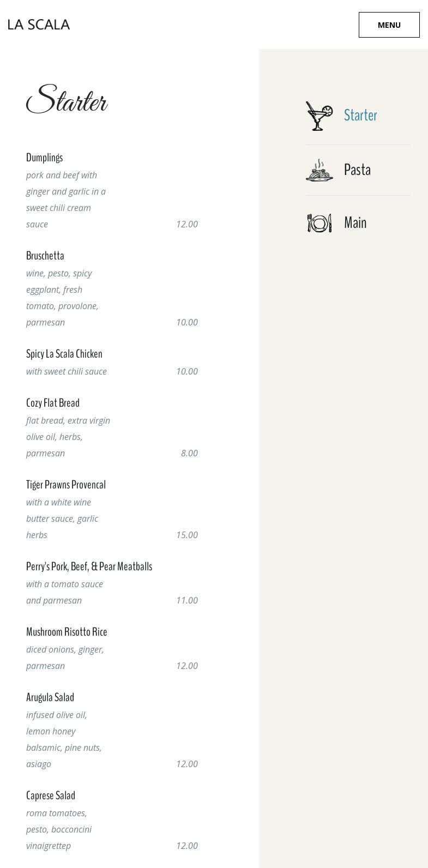Click the plate and cutlery Main icon
The width and height of the screenshot is (428, 868).
pos(319,223)
